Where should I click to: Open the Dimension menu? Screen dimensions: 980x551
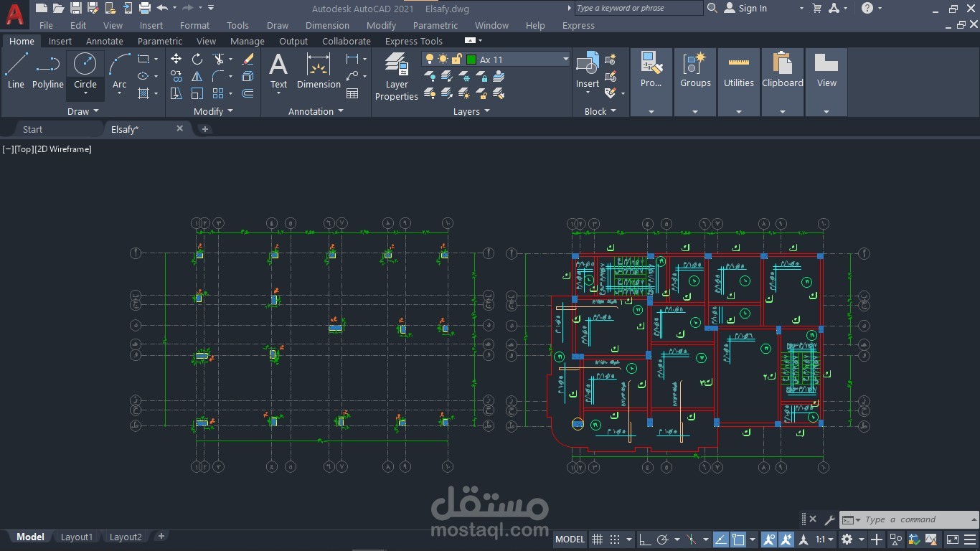pos(327,25)
